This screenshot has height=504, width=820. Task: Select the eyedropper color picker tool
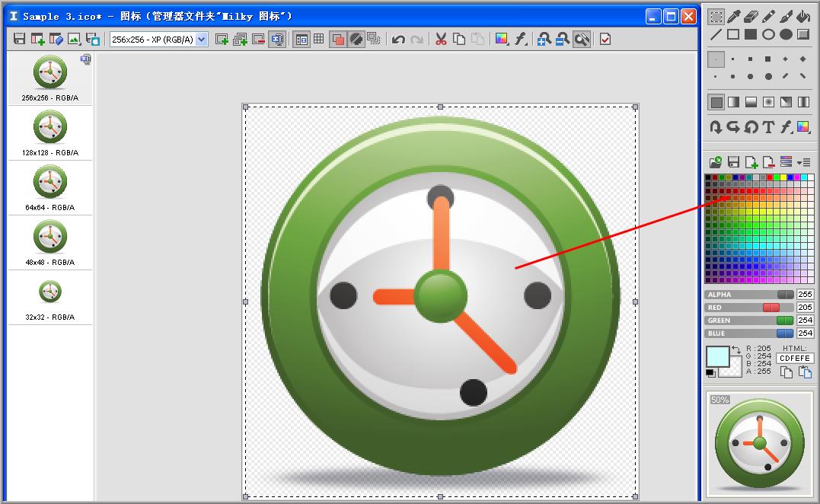coord(734,16)
